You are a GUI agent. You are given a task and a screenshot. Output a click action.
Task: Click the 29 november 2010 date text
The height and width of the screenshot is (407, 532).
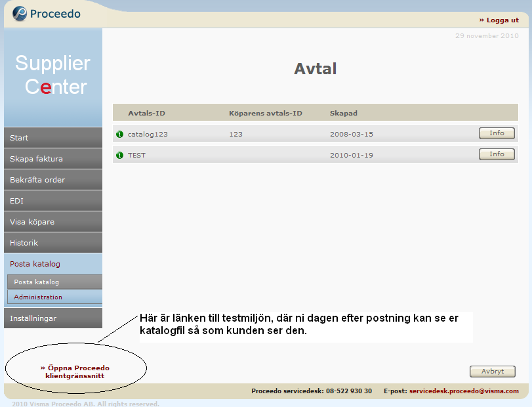point(487,35)
